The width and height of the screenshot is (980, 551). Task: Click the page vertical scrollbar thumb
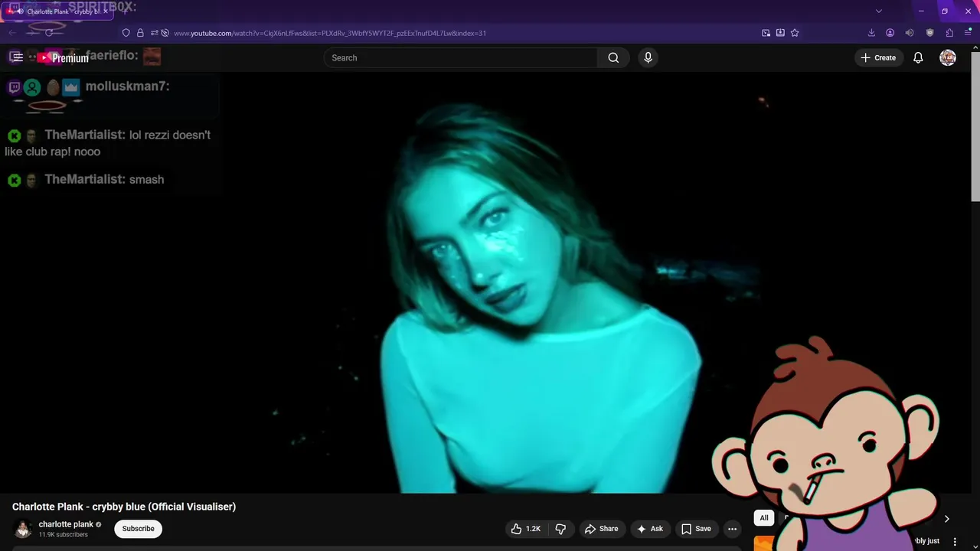tap(975, 129)
